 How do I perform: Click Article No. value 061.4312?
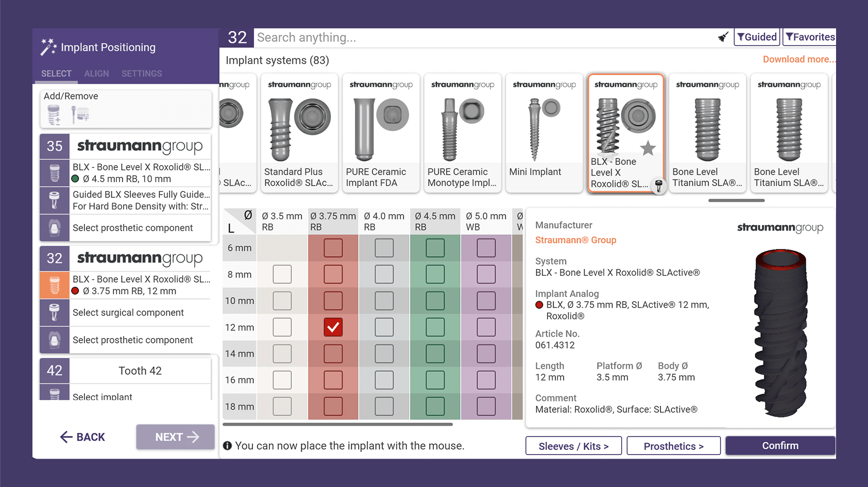point(555,345)
